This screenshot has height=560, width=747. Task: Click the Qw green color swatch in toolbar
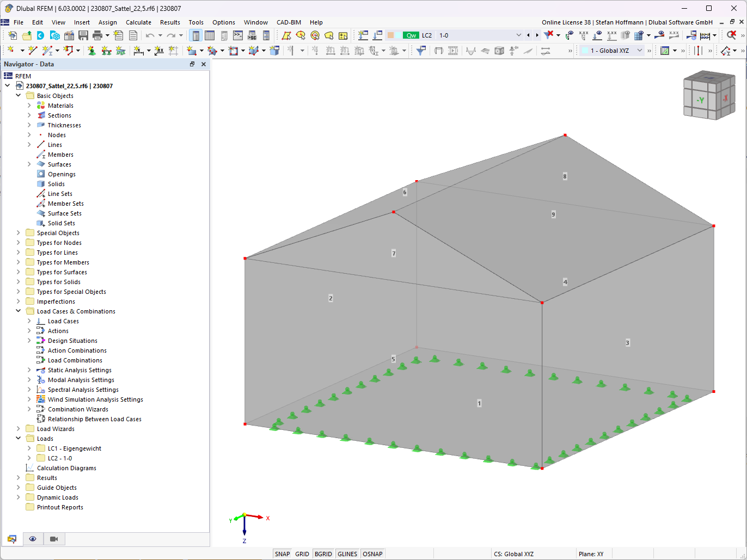411,35
